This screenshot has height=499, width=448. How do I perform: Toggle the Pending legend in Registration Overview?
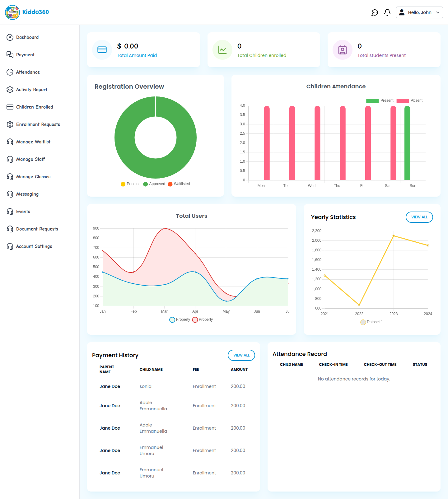pos(131,184)
